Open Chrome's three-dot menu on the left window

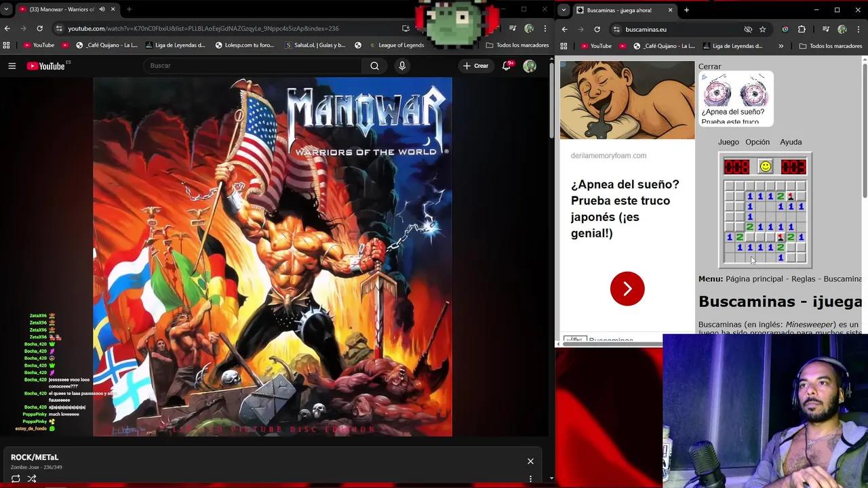pyautogui.click(x=545, y=28)
